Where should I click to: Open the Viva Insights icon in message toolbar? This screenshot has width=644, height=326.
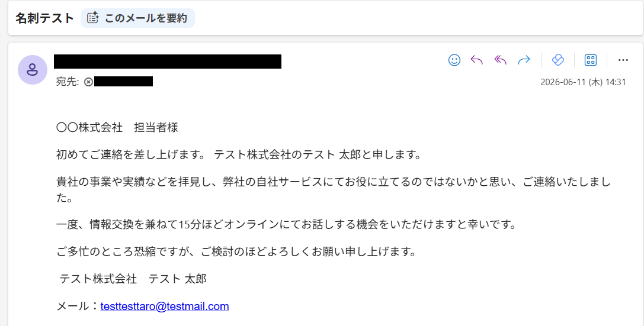558,60
